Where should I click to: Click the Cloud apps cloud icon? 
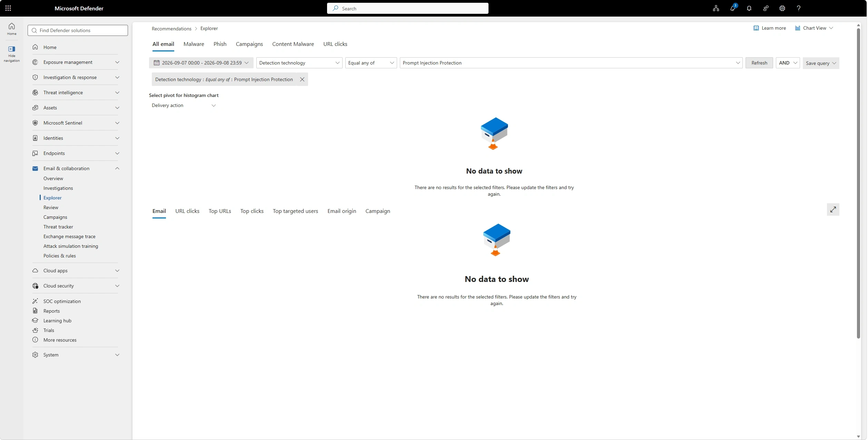(35, 271)
